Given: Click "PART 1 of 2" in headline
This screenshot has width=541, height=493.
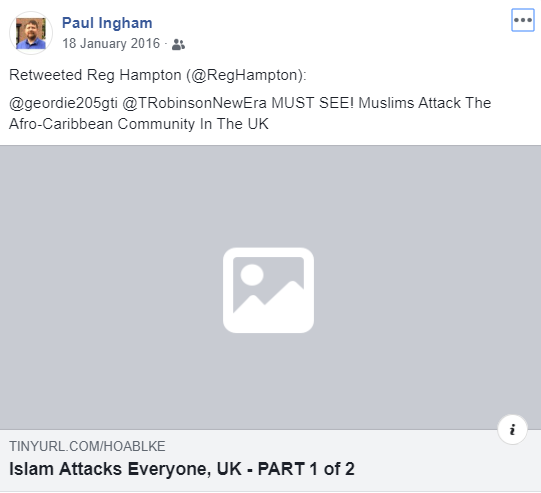Looking at the screenshot, I should click(x=306, y=469).
